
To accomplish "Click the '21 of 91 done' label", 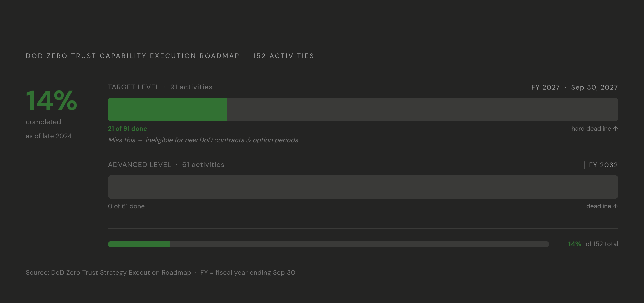I will point(128,129).
